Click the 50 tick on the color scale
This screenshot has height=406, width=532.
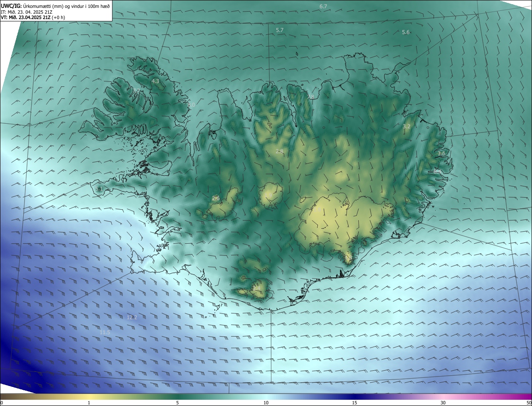[529, 403]
